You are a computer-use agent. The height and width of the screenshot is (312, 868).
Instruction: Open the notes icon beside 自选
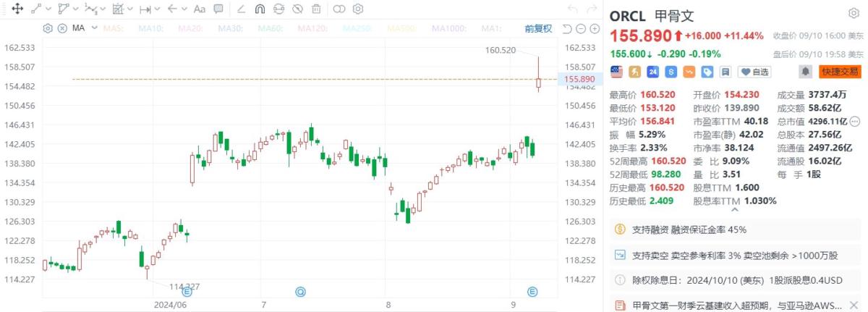coord(726,72)
